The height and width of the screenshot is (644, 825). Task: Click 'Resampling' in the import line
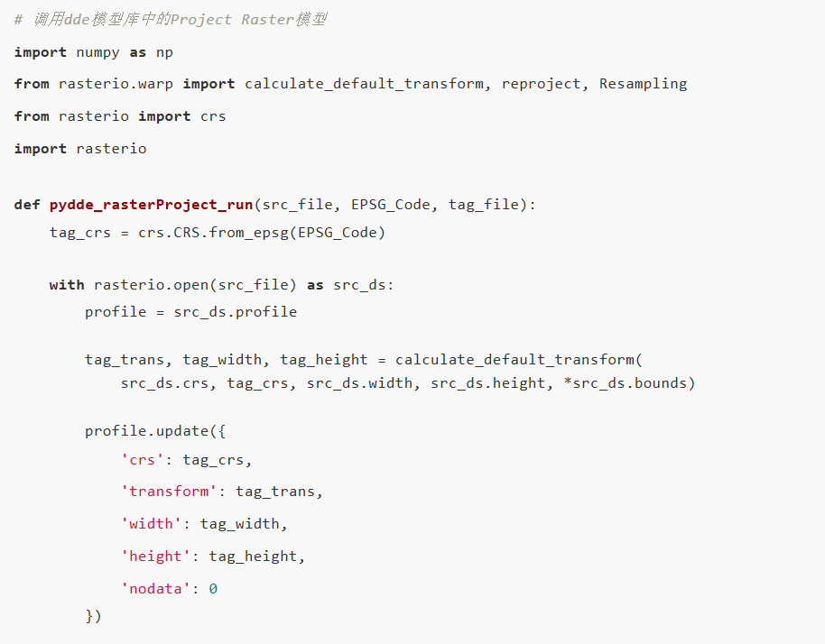pyautogui.click(x=643, y=84)
